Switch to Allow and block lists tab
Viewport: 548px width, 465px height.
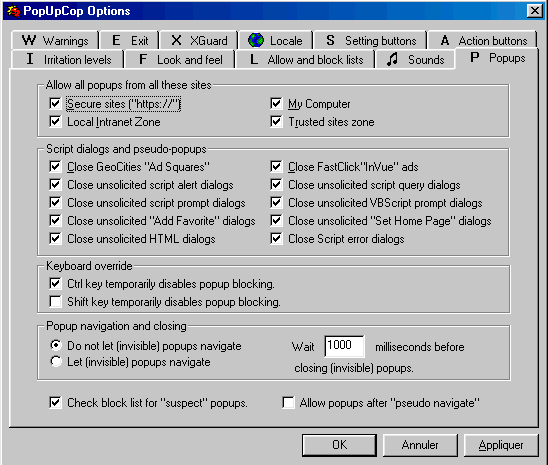(x=305, y=59)
